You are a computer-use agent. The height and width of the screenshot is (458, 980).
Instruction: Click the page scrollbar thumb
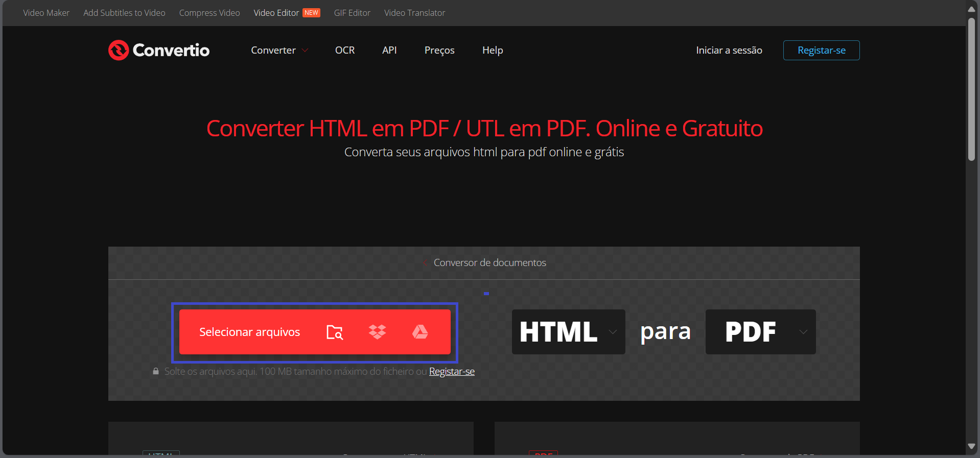971,89
